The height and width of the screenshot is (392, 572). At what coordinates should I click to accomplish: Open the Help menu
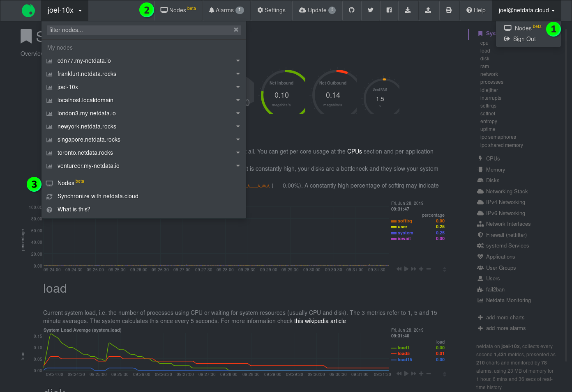point(476,10)
